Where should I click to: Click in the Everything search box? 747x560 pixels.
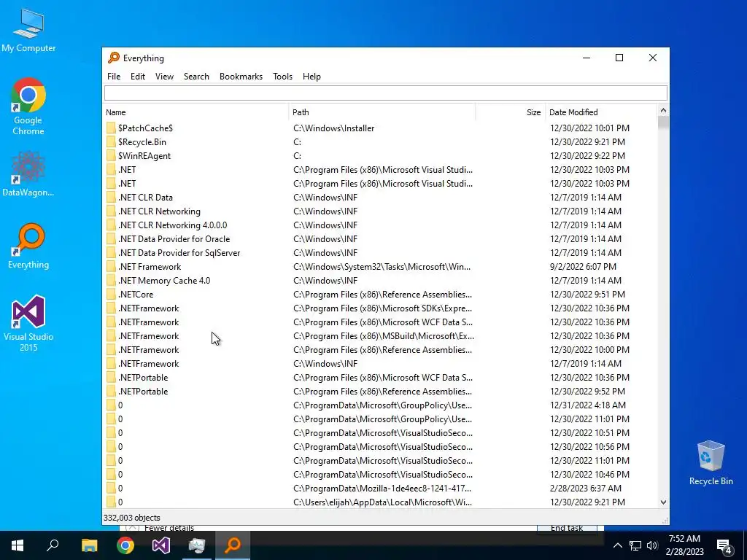click(385, 93)
